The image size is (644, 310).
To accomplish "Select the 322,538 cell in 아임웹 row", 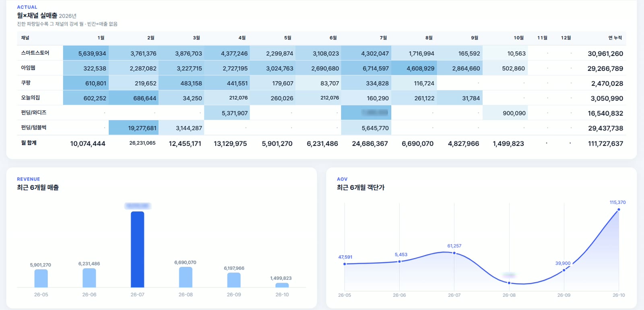I will [x=86, y=68].
